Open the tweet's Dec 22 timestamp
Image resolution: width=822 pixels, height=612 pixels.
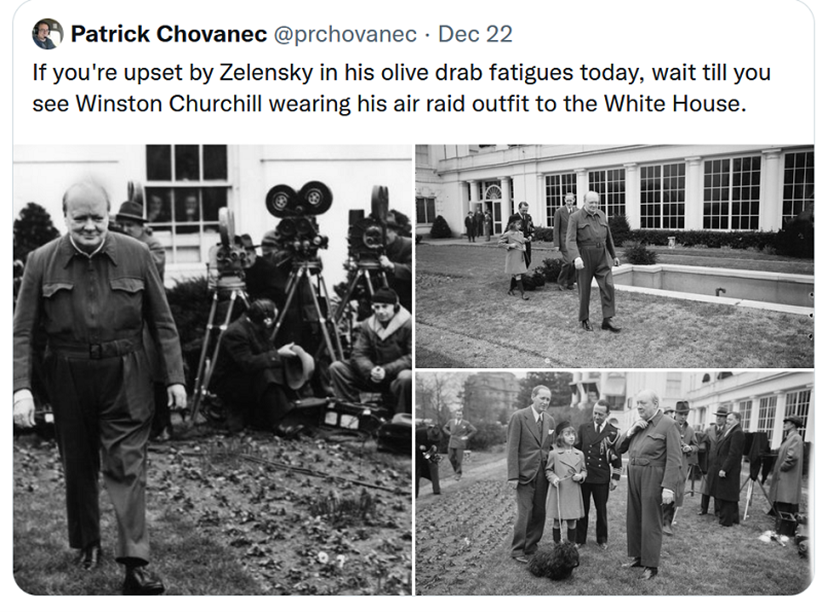(x=475, y=34)
